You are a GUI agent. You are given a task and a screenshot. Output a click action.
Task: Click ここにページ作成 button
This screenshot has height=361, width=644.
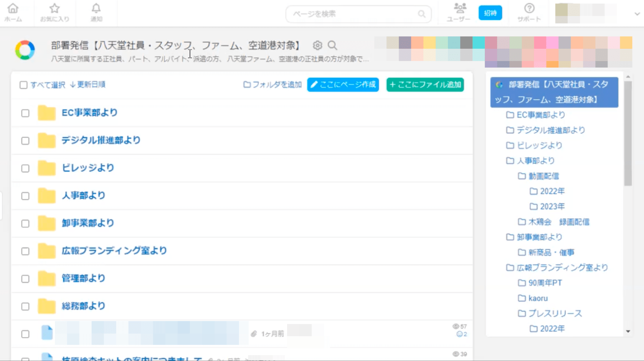(x=343, y=84)
